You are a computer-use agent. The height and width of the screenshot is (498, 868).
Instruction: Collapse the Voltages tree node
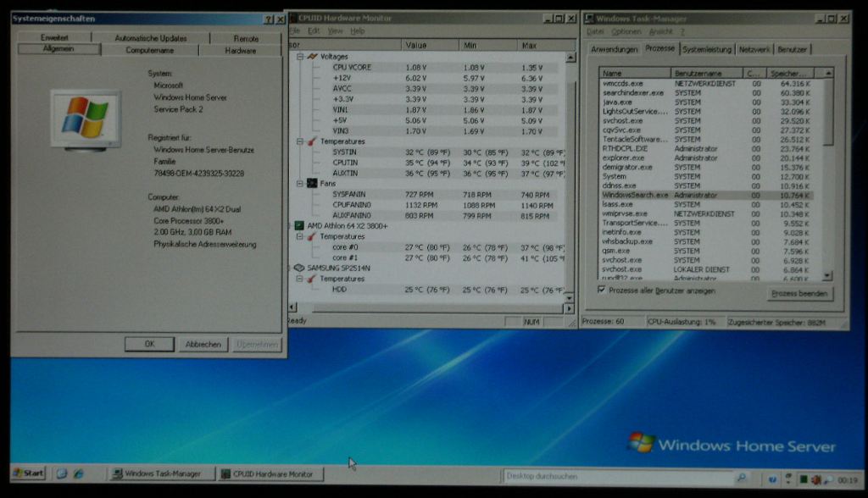tap(300, 57)
